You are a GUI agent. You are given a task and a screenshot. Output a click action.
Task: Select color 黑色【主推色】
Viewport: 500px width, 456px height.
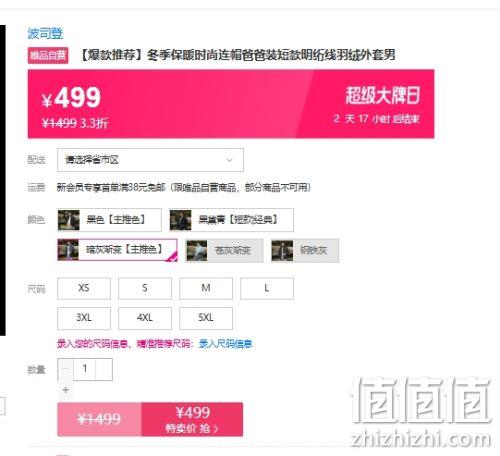pyautogui.click(x=109, y=220)
